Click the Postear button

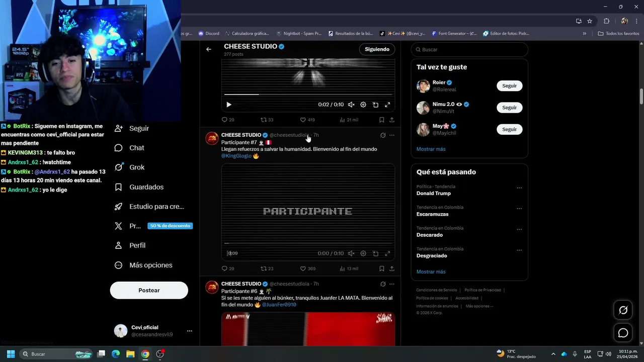tap(149, 290)
